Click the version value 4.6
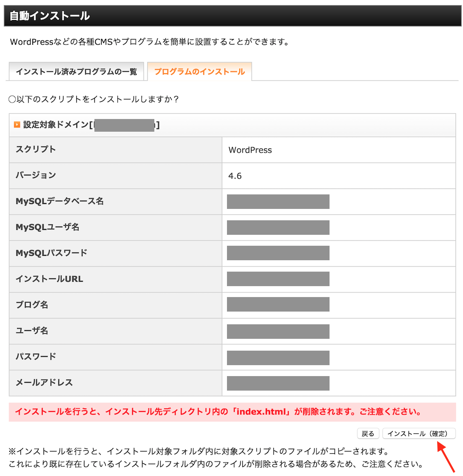463x476 pixels. pyautogui.click(x=235, y=176)
